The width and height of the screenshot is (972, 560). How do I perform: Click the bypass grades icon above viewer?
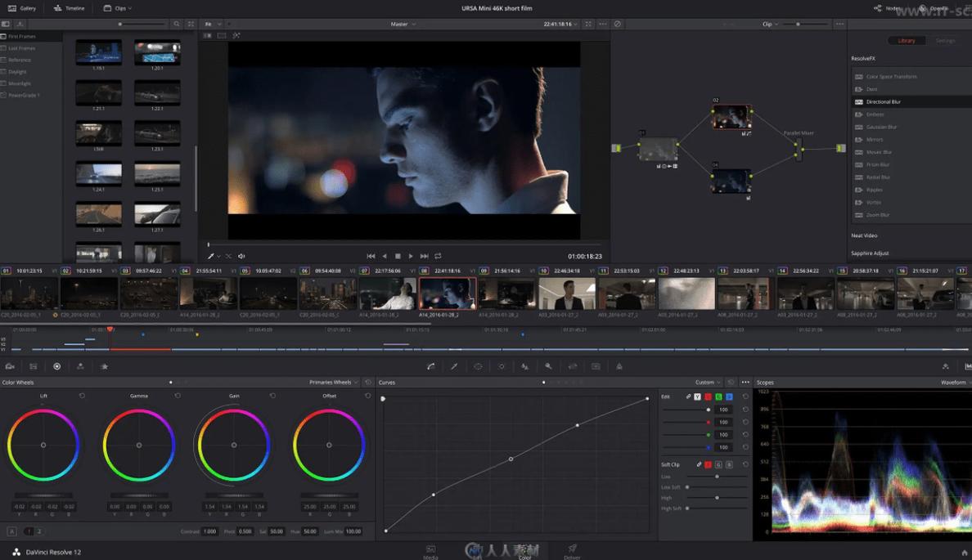(618, 25)
